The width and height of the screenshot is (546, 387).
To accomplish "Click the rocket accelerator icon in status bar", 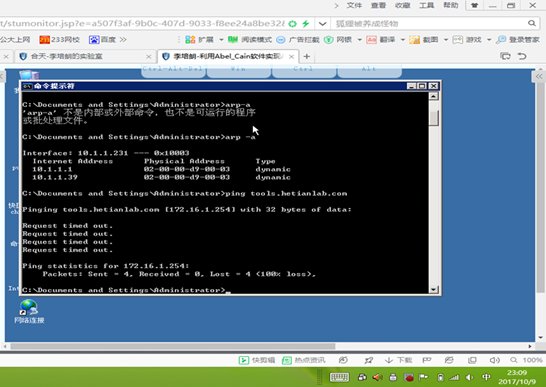I will pyautogui.click(x=368, y=360).
